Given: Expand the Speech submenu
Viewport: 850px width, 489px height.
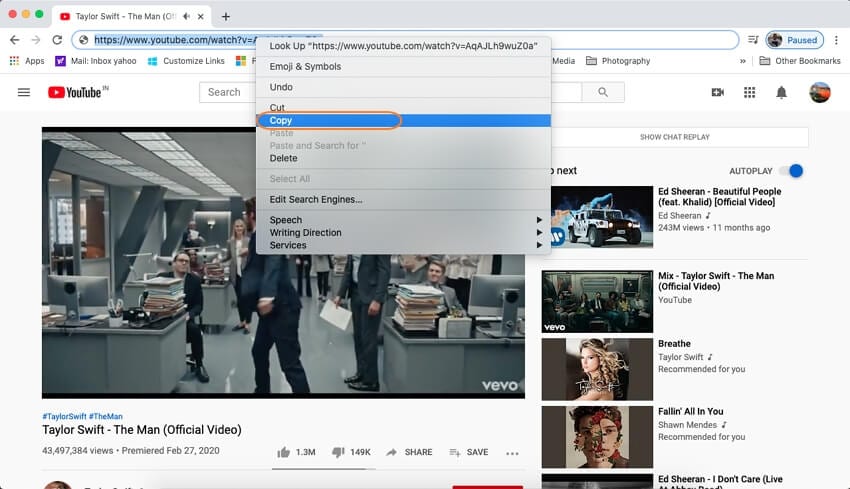Looking at the screenshot, I should (403, 220).
